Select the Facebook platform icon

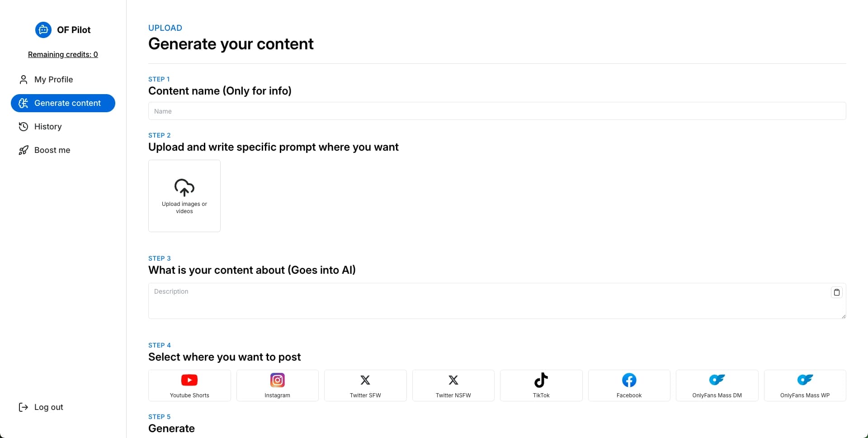tap(629, 380)
